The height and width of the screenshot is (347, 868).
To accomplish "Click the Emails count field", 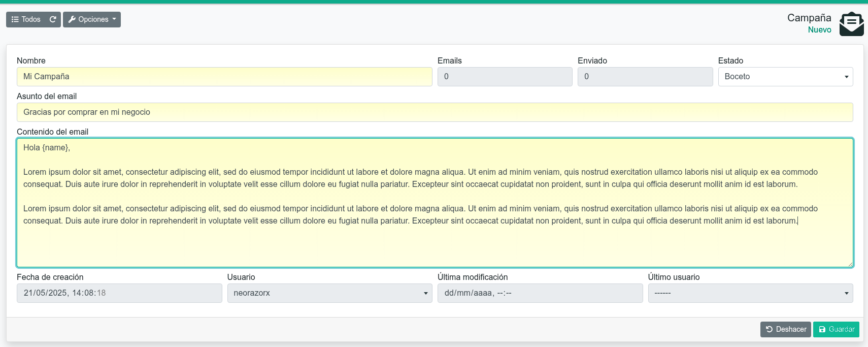I will click(x=505, y=77).
